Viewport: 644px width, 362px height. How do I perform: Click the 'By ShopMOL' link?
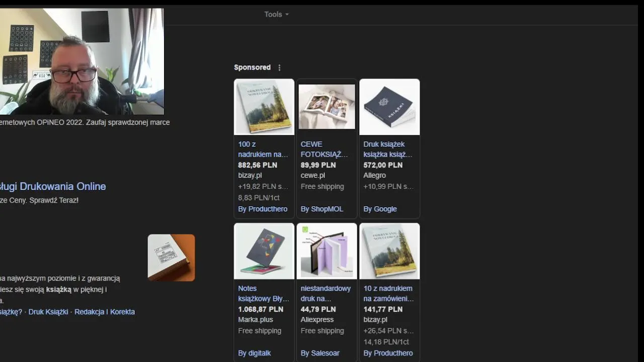[321, 209]
